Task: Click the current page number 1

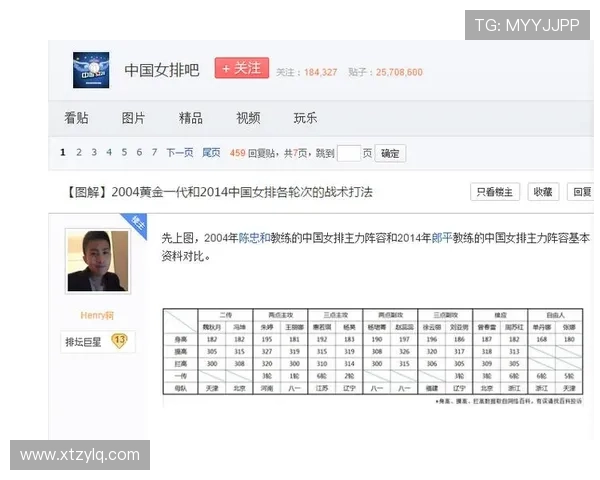Action: (63, 152)
